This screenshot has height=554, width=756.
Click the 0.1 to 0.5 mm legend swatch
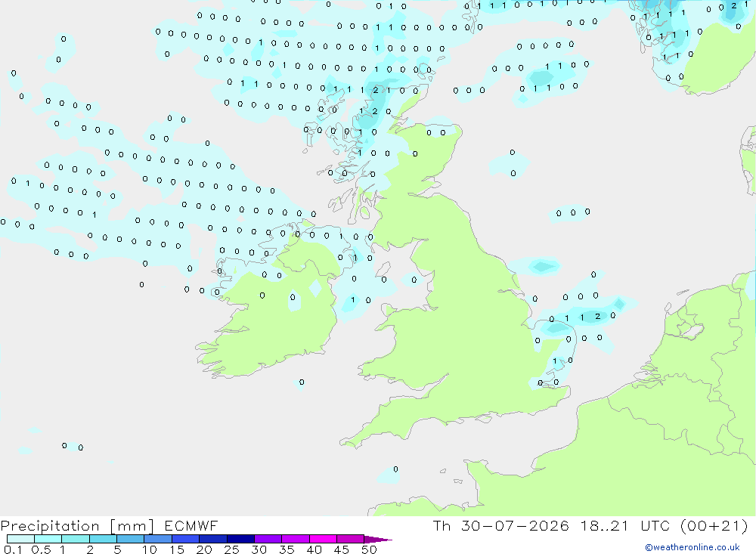pos(20,539)
